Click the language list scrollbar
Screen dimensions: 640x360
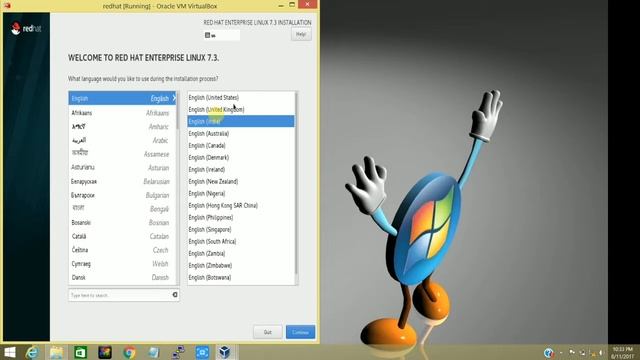178,188
